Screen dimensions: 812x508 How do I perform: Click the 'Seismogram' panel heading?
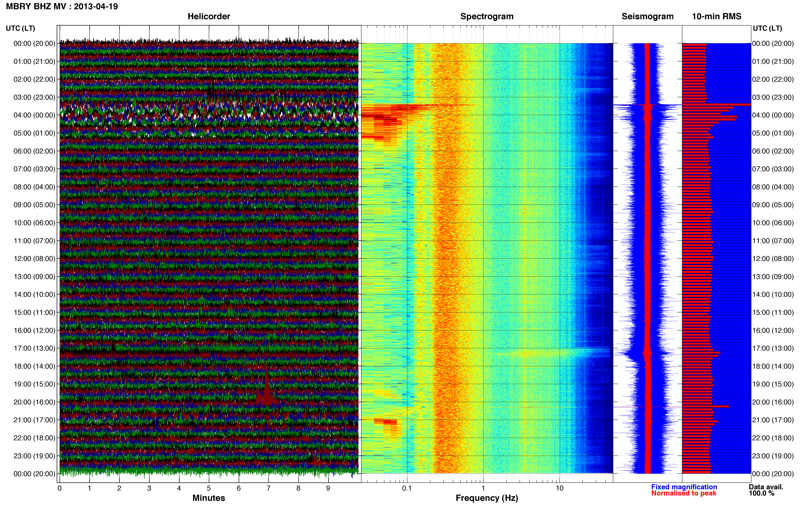(x=648, y=16)
